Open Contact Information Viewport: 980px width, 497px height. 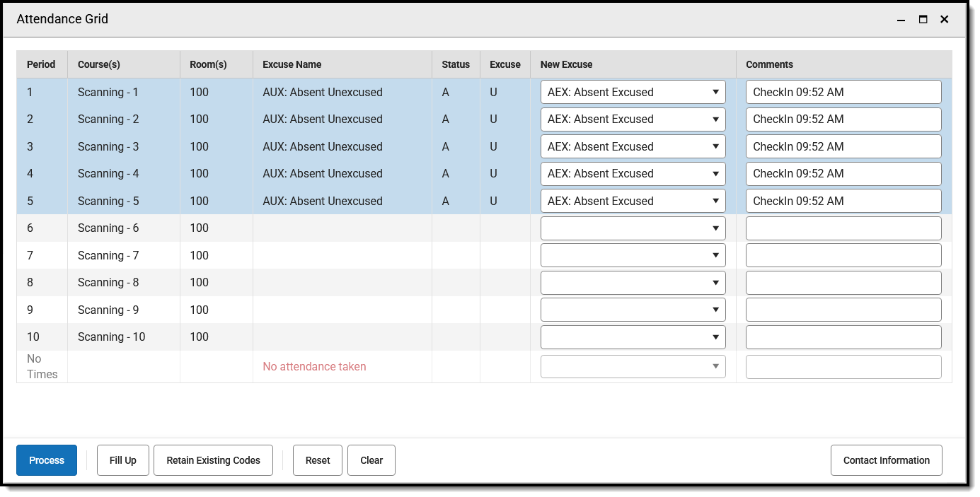pyautogui.click(x=886, y=460)
